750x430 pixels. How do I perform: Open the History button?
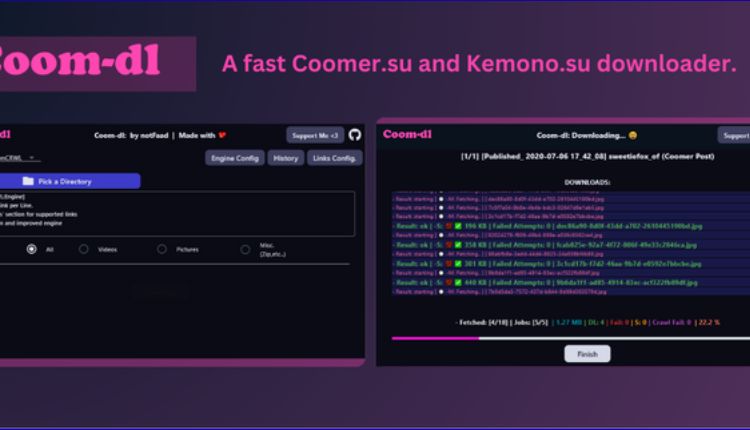pyautogui.click(x=286, y=158)
